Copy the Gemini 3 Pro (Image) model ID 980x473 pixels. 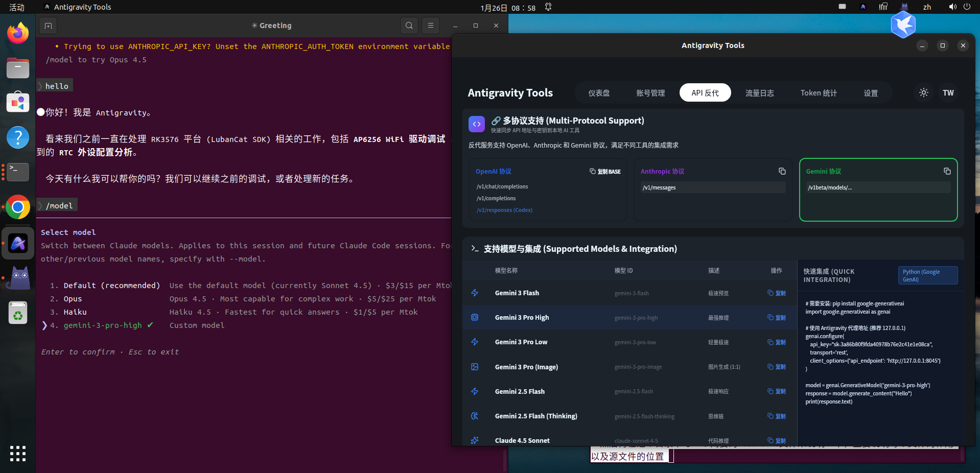[x=777, y=367]
